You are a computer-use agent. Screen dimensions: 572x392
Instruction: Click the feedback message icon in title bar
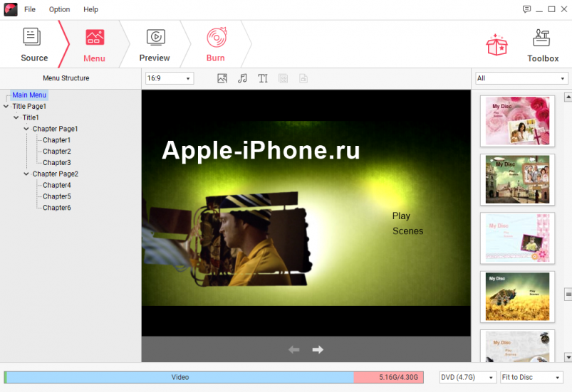tap(526, 9)
